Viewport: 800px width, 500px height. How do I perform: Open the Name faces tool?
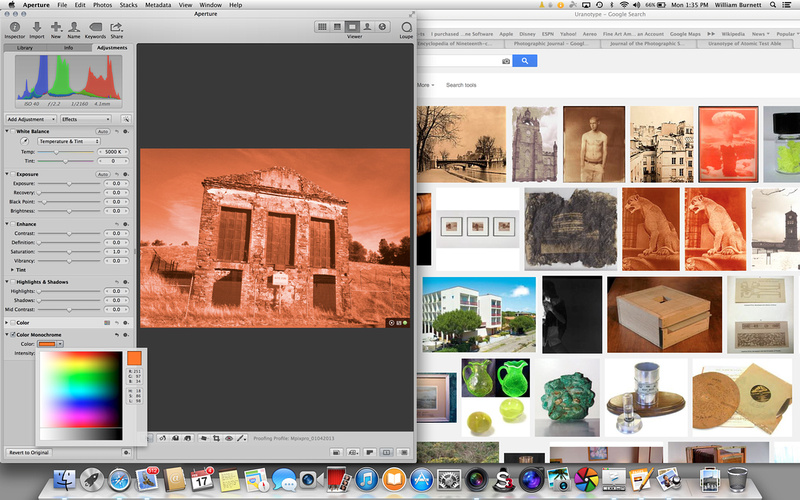pos(74,27)
